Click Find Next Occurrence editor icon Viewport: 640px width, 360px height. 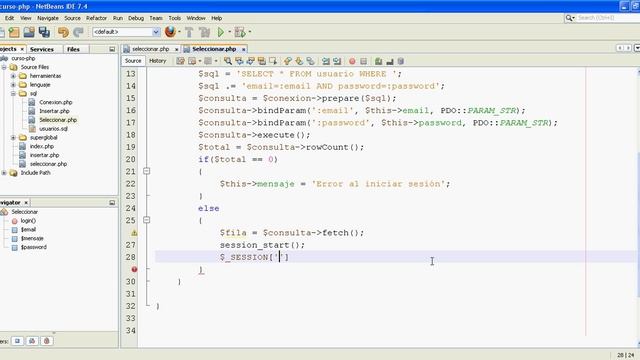[x=251, y=61]
